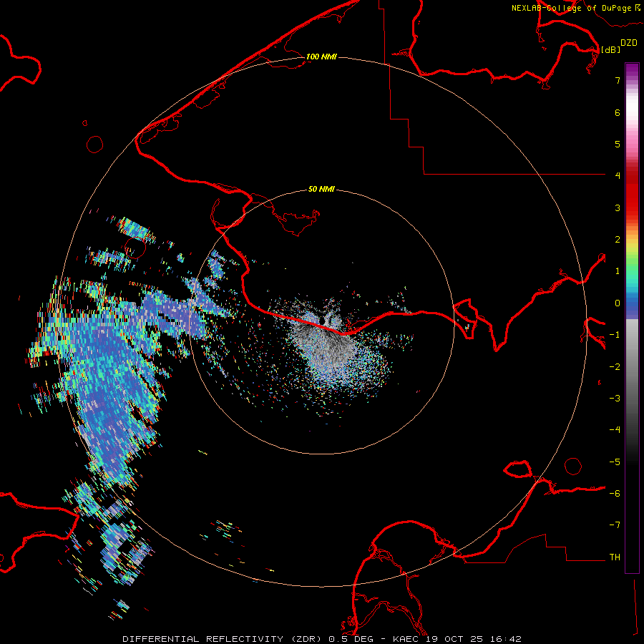
Task: Click the color scale value 3
Action: coord(618,208)
